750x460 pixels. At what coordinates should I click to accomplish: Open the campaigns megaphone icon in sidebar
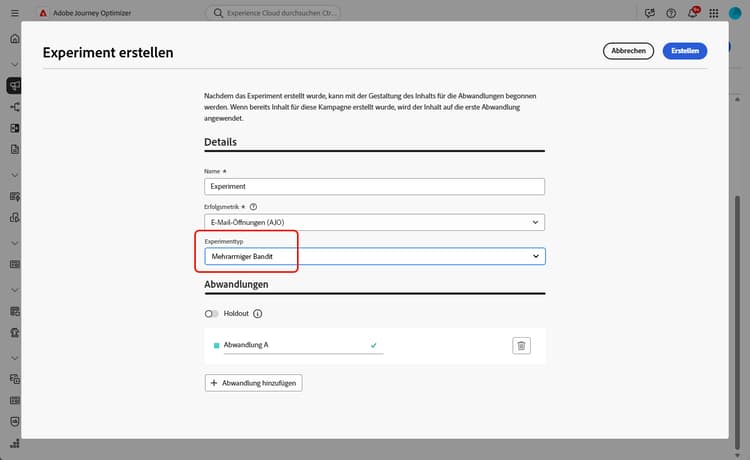pyautogui.click(x=14, y=84)
